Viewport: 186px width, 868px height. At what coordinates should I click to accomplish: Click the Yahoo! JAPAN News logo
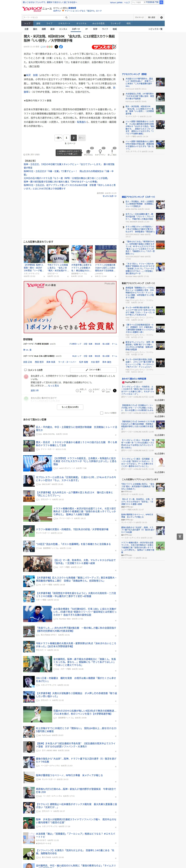[x=37, y=9]
